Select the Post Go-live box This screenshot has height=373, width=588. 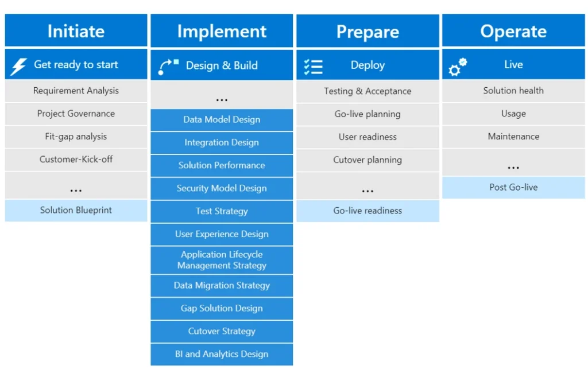[x=513, y=188]
